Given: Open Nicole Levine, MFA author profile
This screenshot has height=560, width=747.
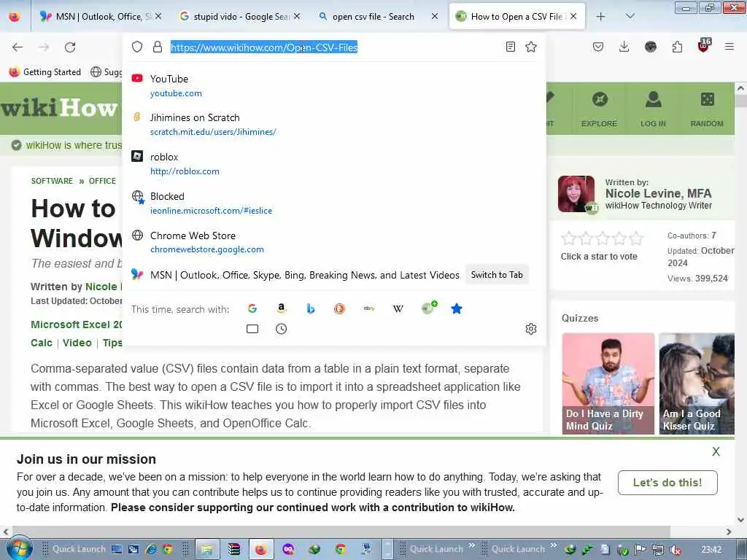Looking at the screenshot, I should 659,193.
